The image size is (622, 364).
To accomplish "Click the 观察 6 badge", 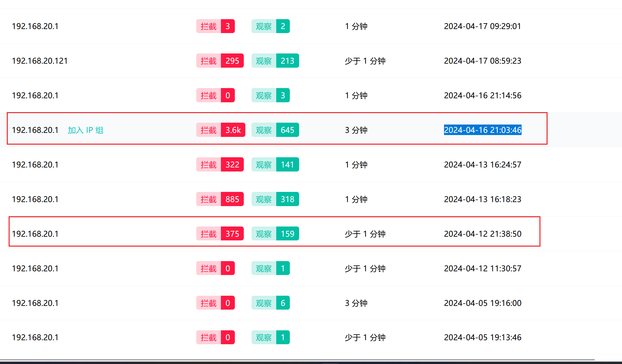I will 270,303.
